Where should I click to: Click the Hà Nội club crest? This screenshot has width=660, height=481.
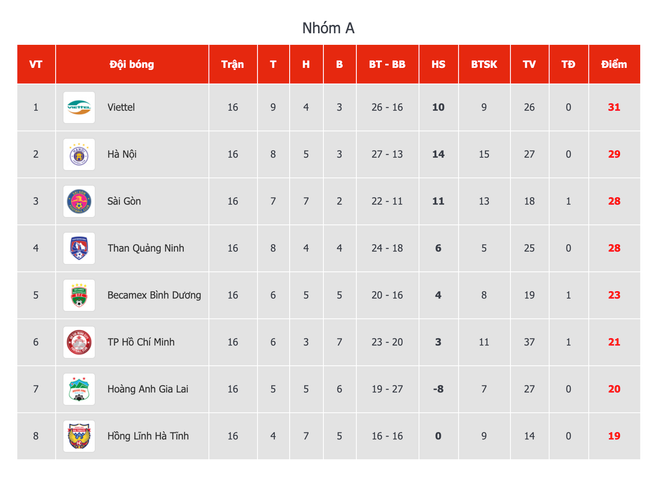[x=79, y=154]
